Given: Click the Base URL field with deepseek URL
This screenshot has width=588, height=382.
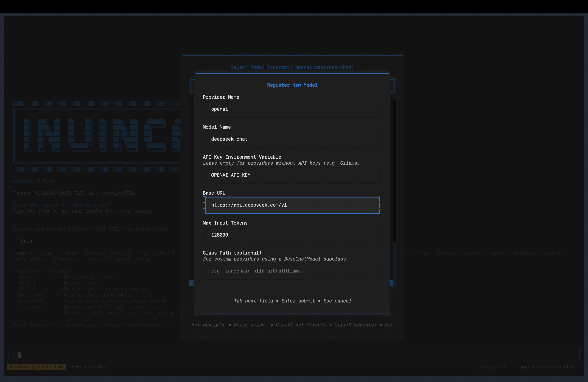Looking at the screenshot, I should click(292, 205).
